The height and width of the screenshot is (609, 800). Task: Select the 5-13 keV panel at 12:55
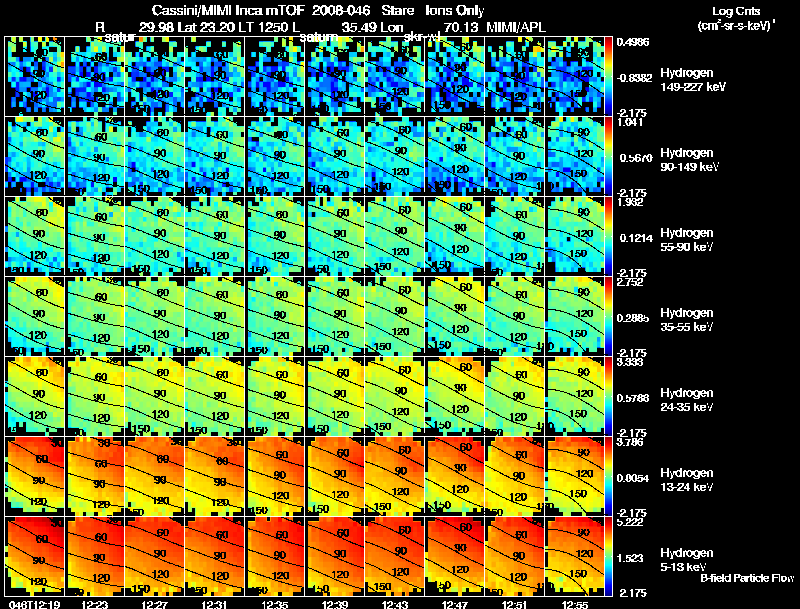point(574,556)
